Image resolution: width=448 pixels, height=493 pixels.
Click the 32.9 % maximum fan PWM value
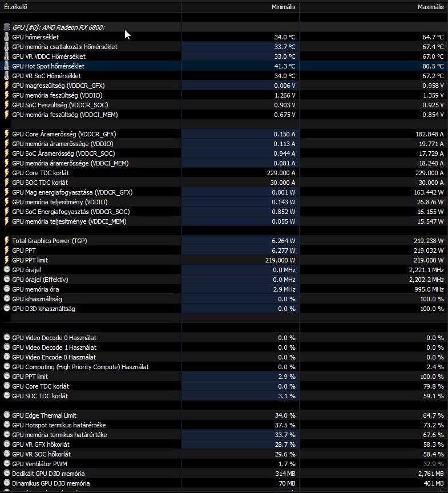pos(434,464)
